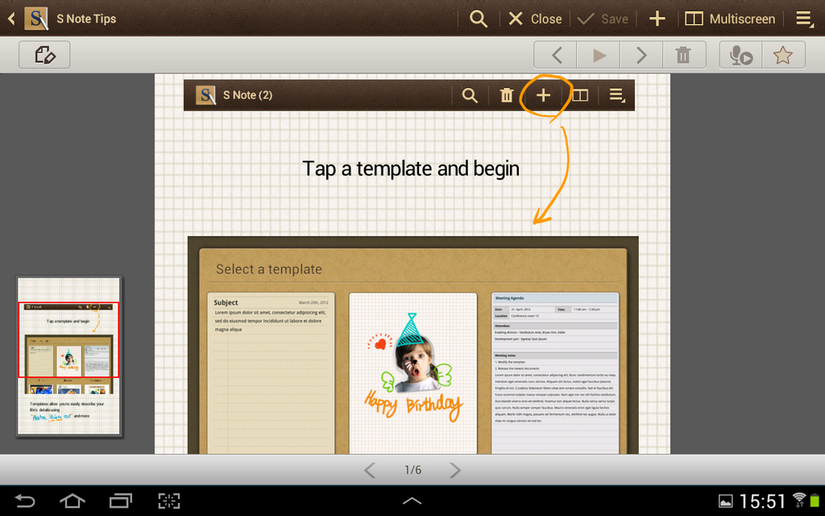Switch to edit mode with pencil icon
Viewport: 825px width, 516px height.
click(45, 55)
